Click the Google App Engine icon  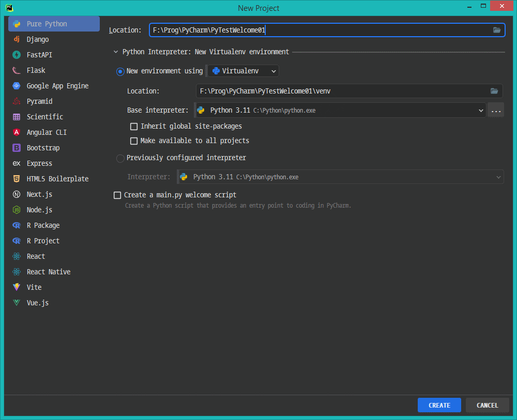(x=17, y=86)
